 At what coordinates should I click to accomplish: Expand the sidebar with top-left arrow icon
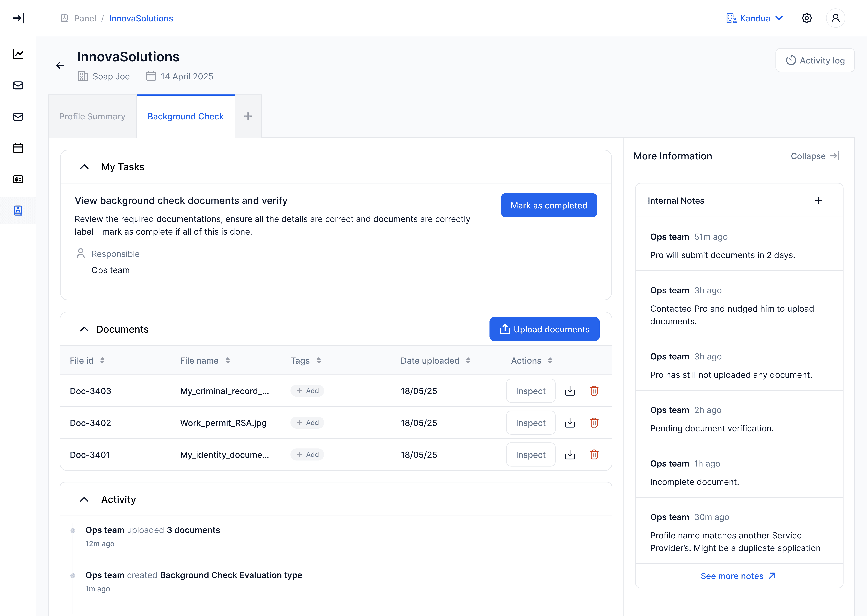(18, 18)
